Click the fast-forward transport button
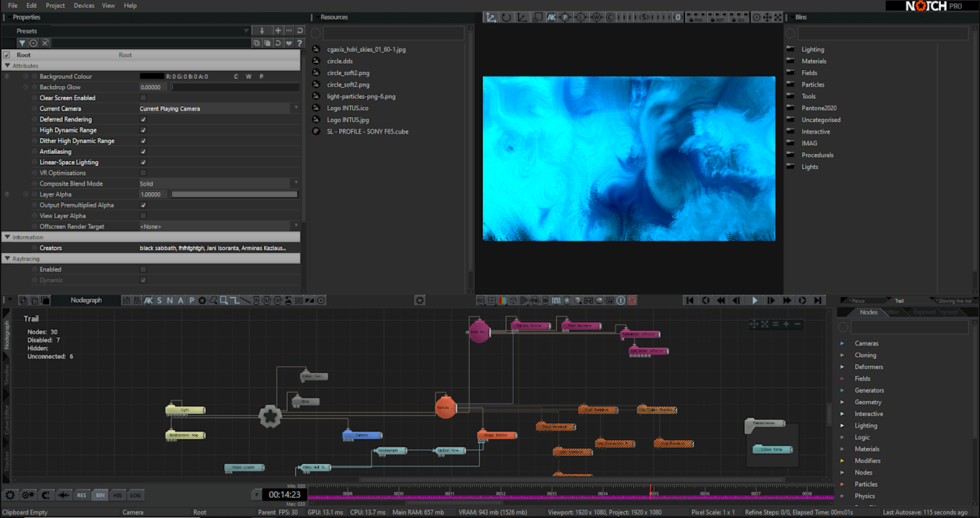Screen dimensions: 980x518 [x=786, y=301]
